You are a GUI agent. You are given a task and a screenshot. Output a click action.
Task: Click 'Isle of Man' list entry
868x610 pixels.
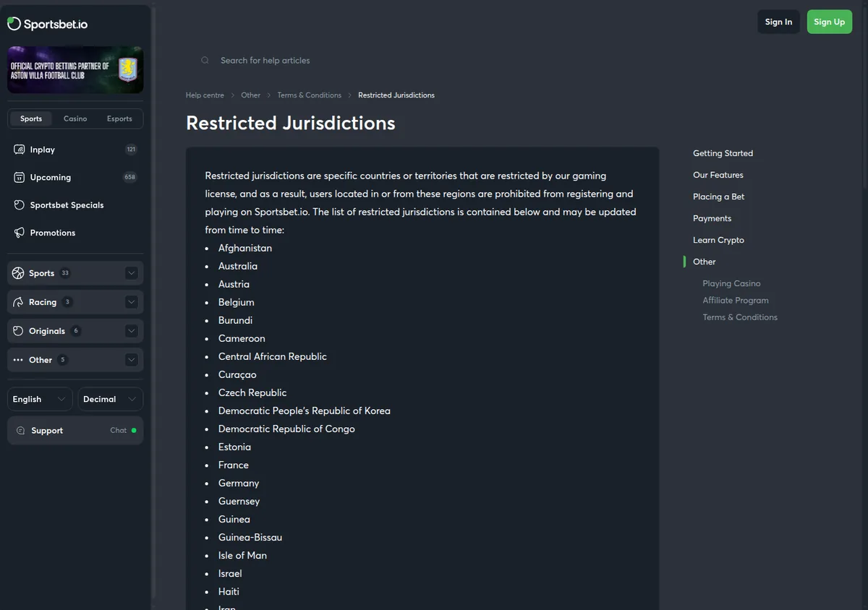pos(242,555)
